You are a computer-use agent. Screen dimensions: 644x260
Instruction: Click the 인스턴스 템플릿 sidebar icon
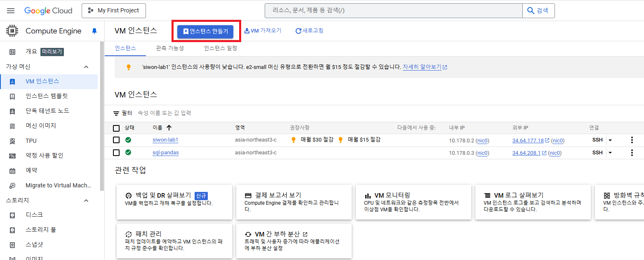[x=12, y=96]
